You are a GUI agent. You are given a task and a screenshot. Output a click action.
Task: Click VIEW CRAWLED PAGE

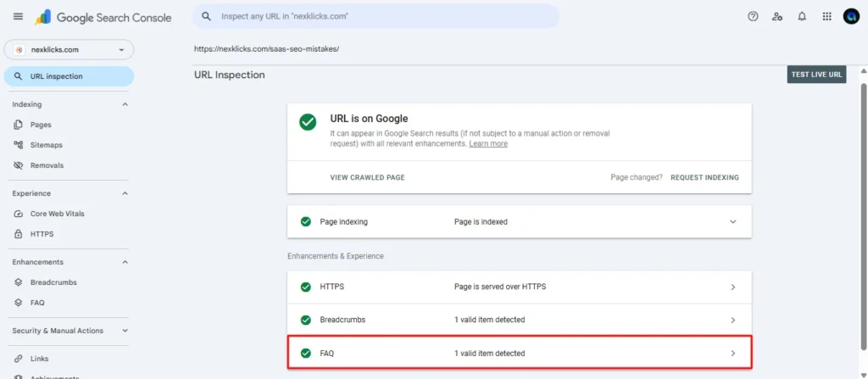tap(368, 177)
